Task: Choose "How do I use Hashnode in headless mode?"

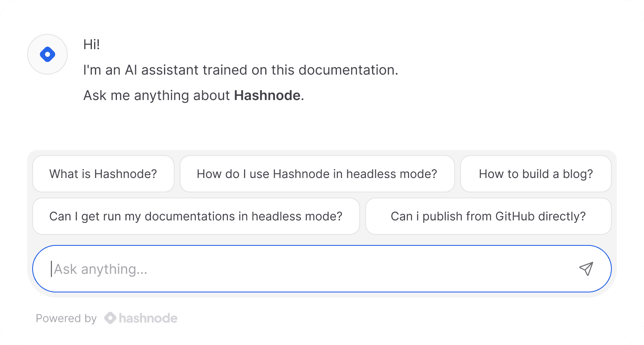Action: tap(317, 174)
